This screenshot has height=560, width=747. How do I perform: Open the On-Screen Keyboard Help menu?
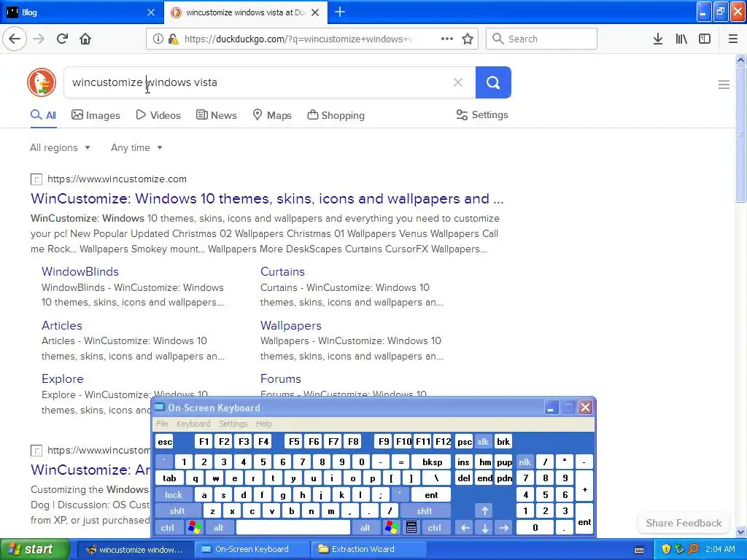click(x=263, y=424)
